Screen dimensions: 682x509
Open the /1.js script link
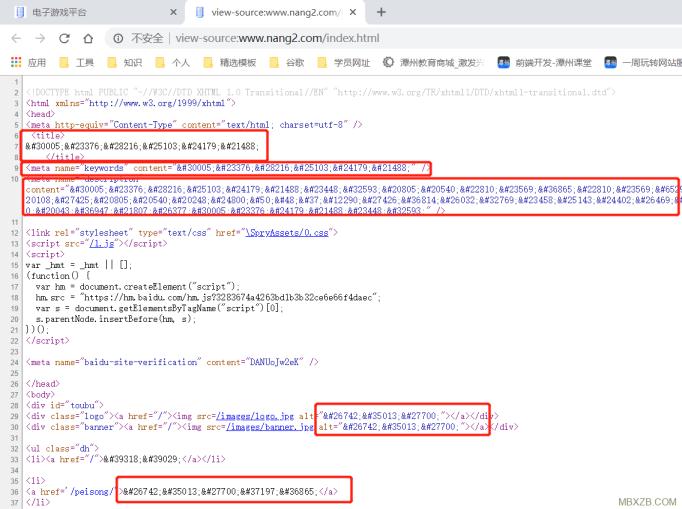(102, 244)
